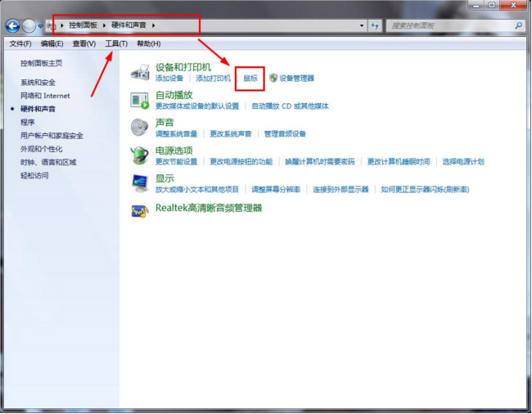Click the 设备和打印机 printer icon
The height and width of the screenshot is (414, 532).
click(140, 72)
